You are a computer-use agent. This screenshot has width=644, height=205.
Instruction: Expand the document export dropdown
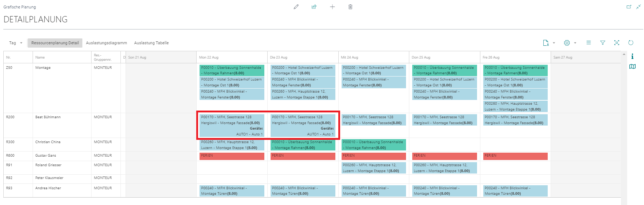tap(549, 43)
